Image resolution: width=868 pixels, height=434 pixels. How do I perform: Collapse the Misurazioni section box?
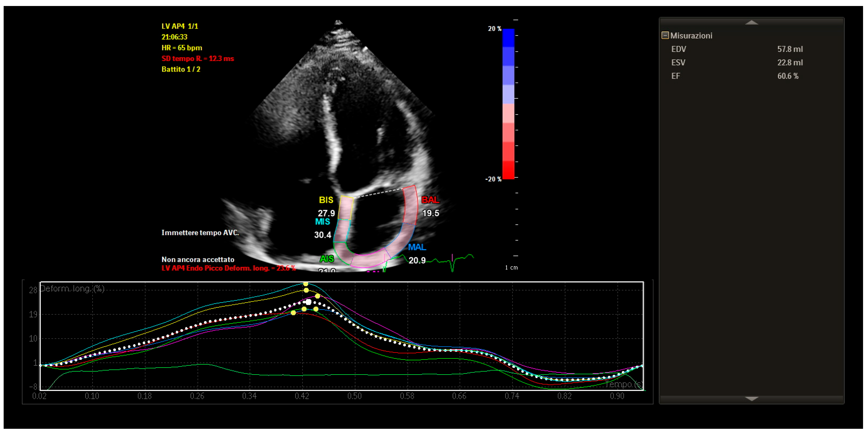point(665,35)
